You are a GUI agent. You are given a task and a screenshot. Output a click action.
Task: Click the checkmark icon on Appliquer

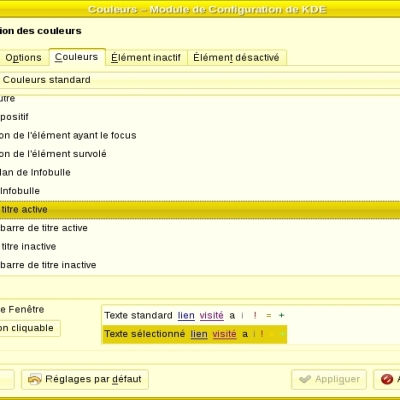point(305,379)
